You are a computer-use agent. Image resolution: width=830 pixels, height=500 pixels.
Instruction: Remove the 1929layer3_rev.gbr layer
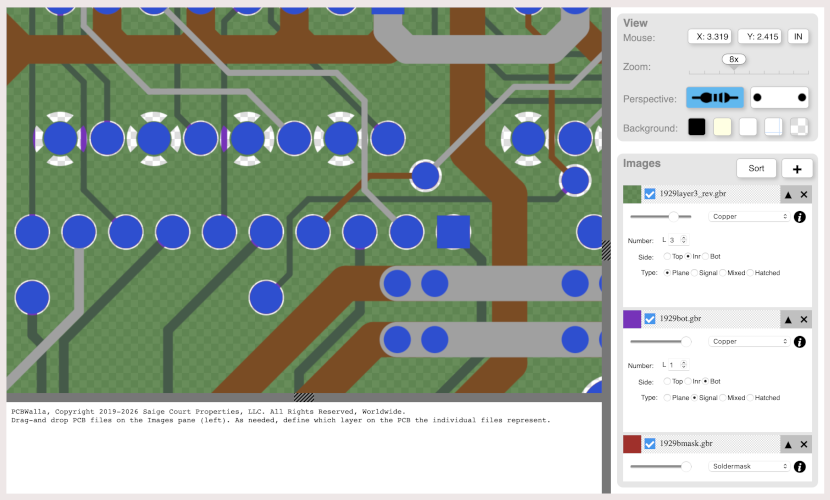(803, 194)
